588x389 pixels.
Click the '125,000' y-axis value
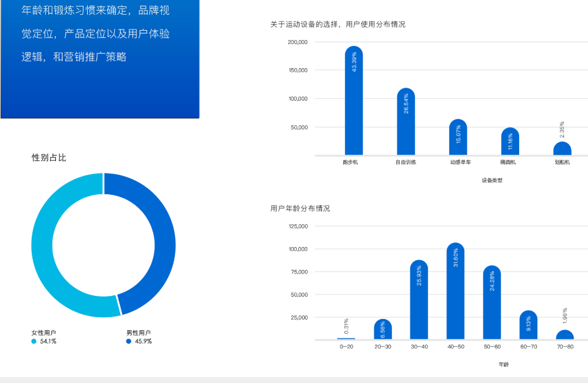click(x=298, y=226)
